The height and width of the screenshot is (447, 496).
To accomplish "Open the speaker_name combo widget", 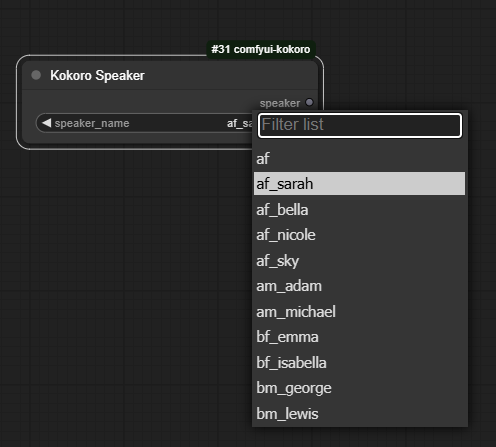I will 144,123.
